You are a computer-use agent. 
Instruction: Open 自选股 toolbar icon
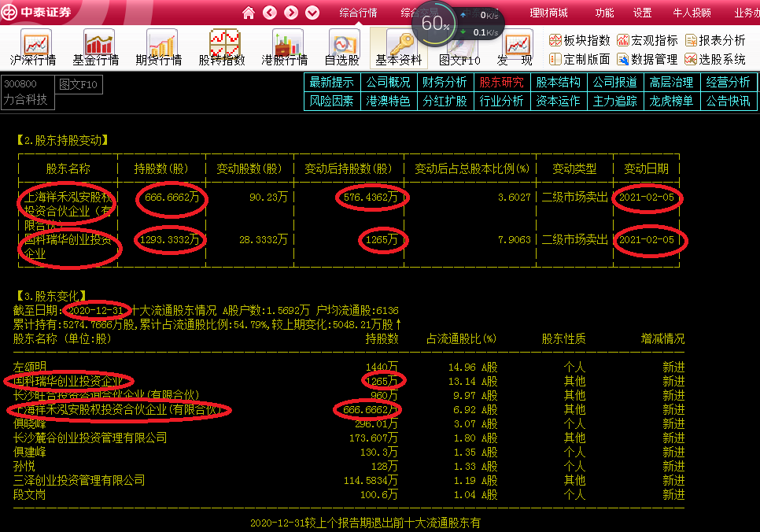click(x=342, y=47)
